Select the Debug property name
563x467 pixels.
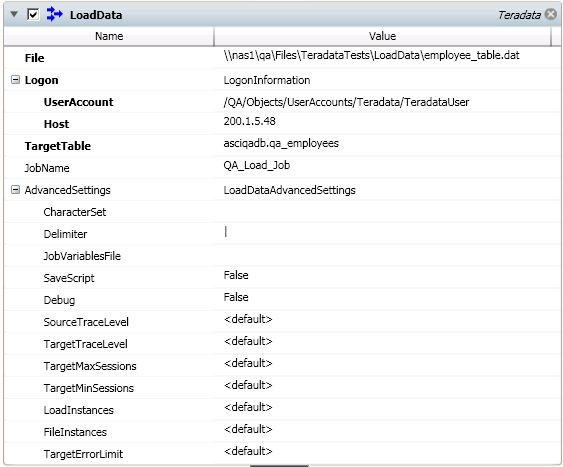point(59,300)
